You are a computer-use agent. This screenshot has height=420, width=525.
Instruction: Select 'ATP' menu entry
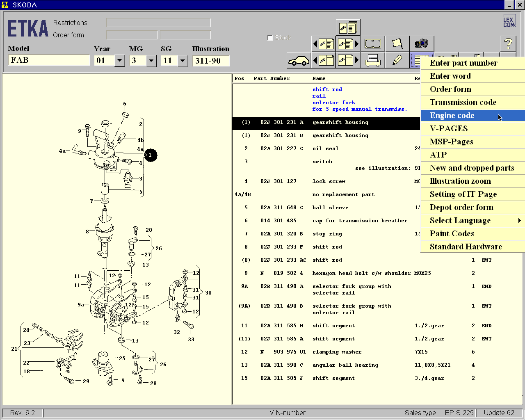(x=473, y=155)
